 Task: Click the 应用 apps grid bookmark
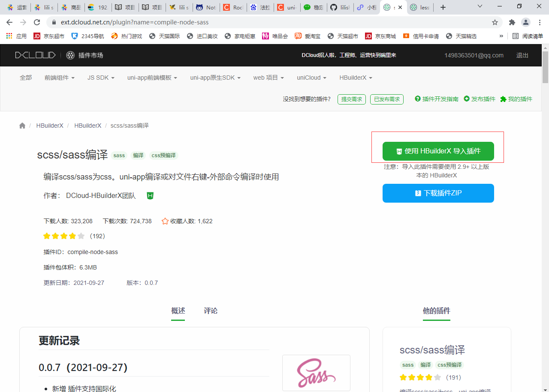[x=17, y=36]
